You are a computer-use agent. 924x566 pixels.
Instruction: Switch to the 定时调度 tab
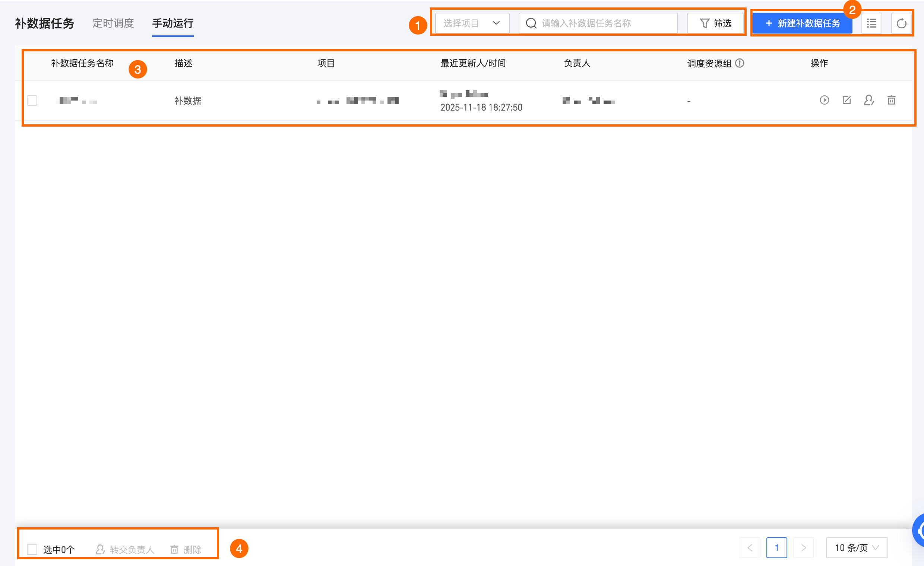click(113, 23)
